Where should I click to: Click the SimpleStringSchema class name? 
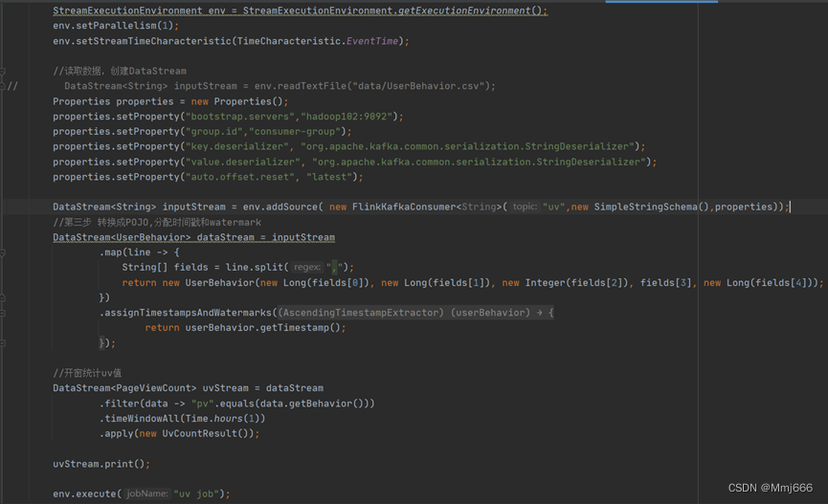coord(646,207)
